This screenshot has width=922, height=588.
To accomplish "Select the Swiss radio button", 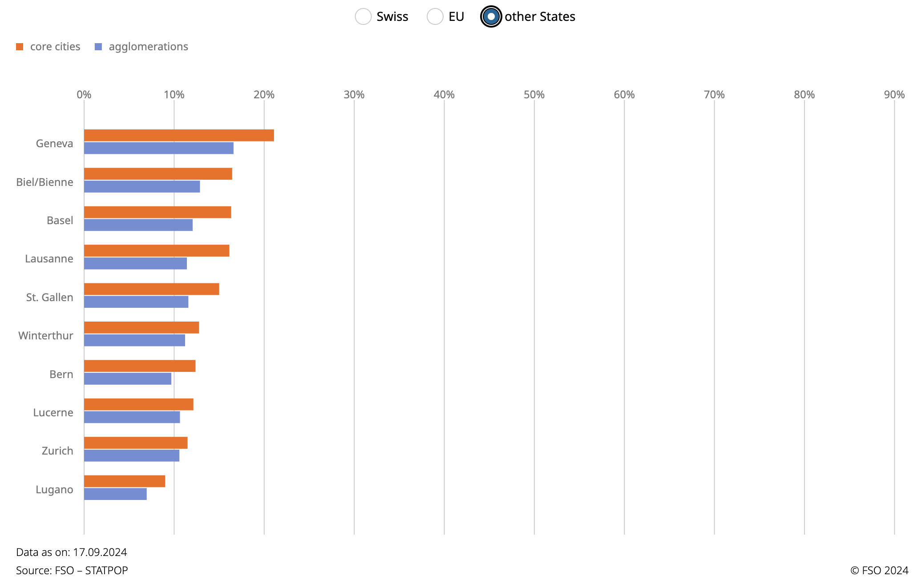I will [x=363, y=17].
